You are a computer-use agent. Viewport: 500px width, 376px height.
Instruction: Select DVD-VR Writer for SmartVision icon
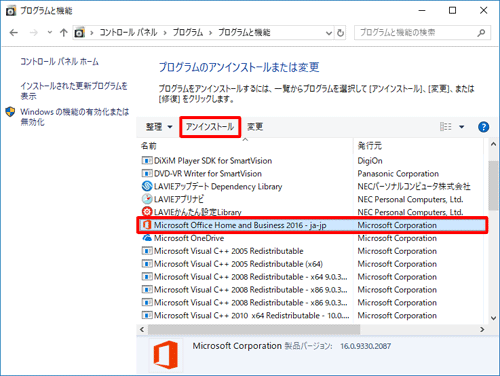coord(147,174)
